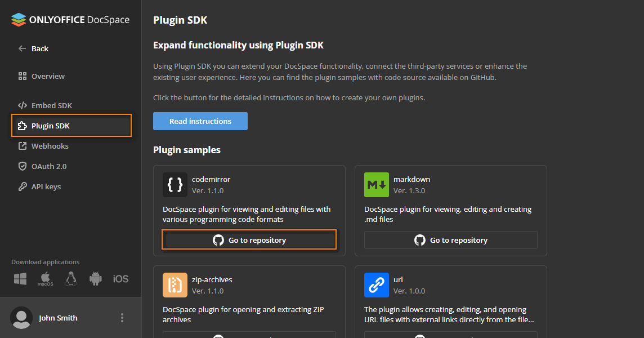Download the iOS application
Image resolution: width=644 pixels, height=338 pixels.
click(120, 279)
